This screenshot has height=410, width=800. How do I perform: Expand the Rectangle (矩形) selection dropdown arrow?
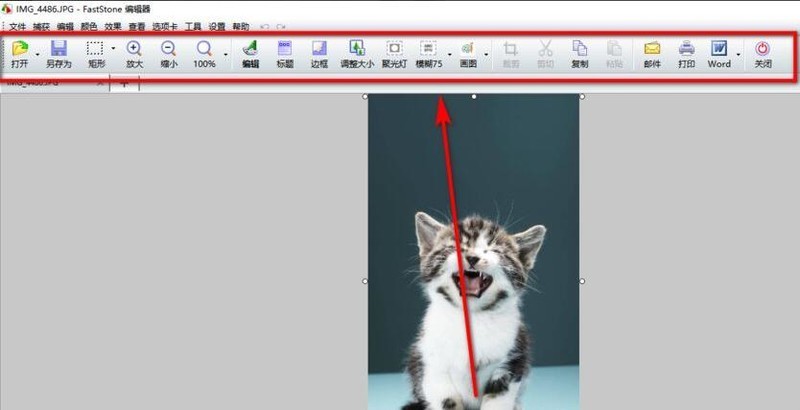(113, 49)
